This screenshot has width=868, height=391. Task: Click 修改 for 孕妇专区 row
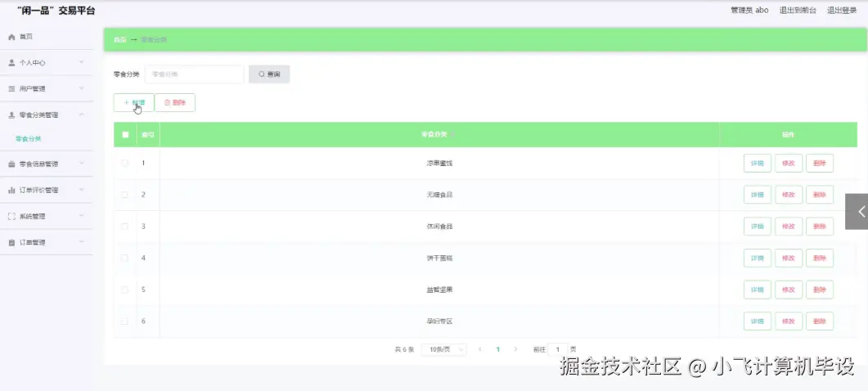(x=789, y=321)
